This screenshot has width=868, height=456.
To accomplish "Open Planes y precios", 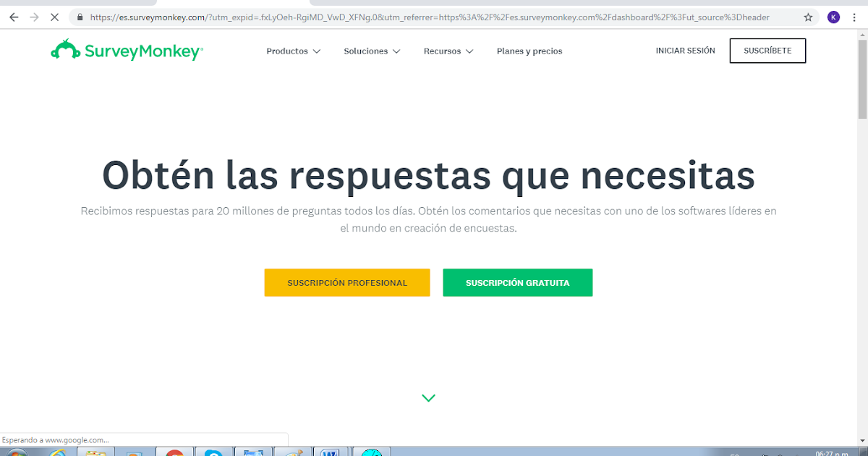I will coord(529,51).
